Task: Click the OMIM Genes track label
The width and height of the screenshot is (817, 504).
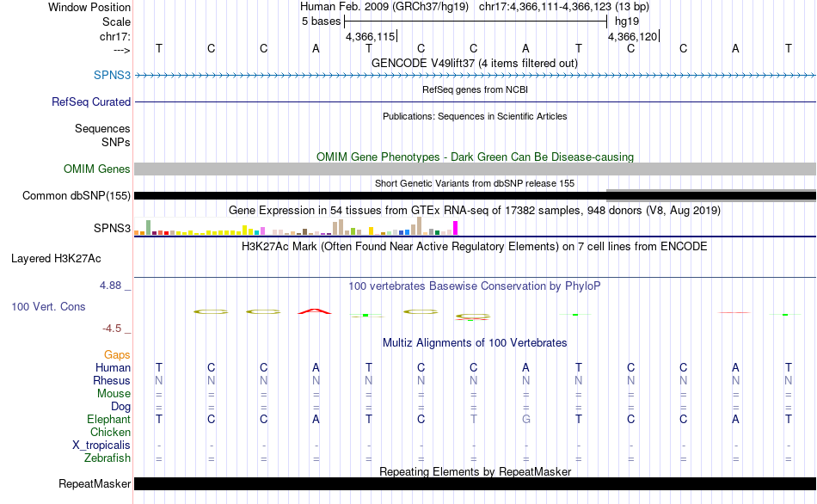Action: (96, 169)
